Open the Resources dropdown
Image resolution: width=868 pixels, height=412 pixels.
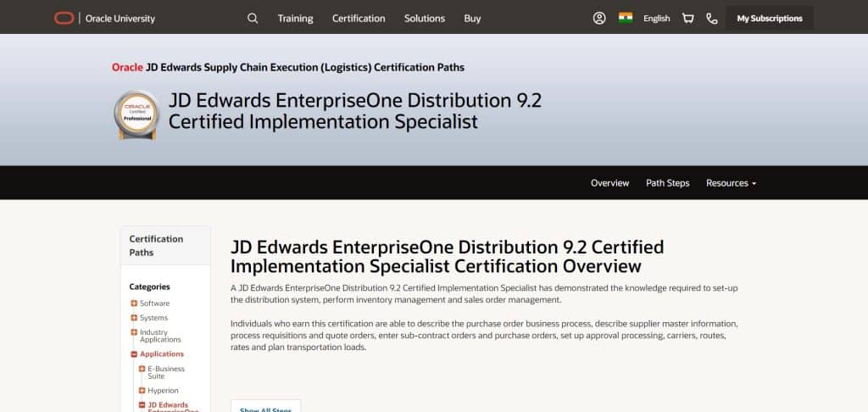[731, 183]
